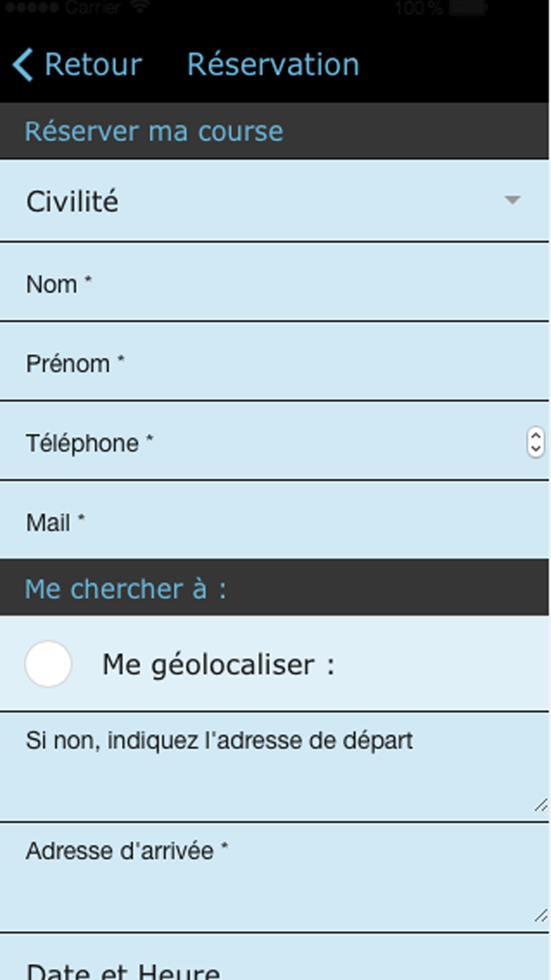Viewport: 551px width, 980px height.
Task: Increase Téléphone with stepper up arrow
Action: [536, 435]
